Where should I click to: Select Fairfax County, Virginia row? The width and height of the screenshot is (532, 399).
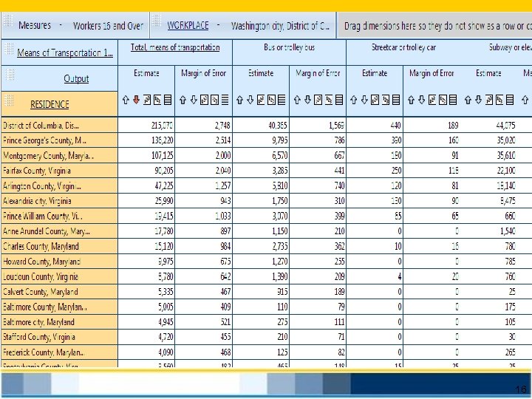click(x=59, y=171)
